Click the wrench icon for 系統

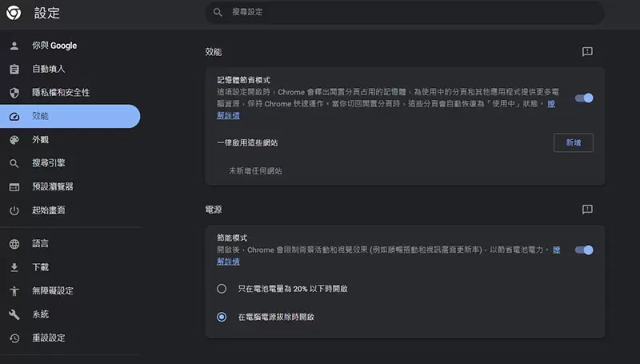[14, 314]
